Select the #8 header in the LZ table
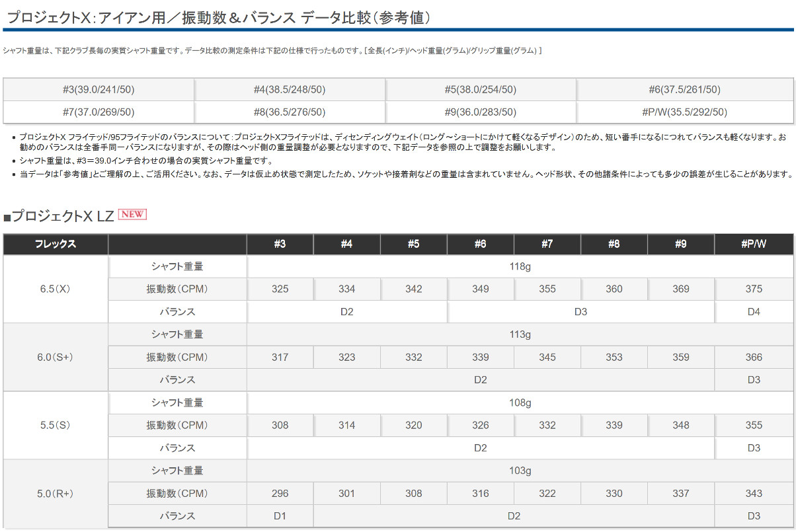 614,245
